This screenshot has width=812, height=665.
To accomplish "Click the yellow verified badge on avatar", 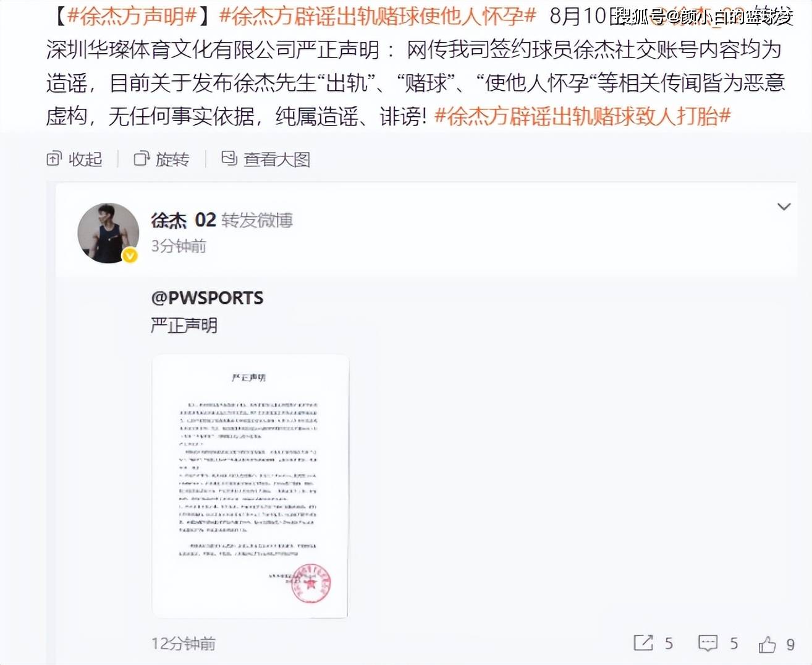I will [130, 255].
